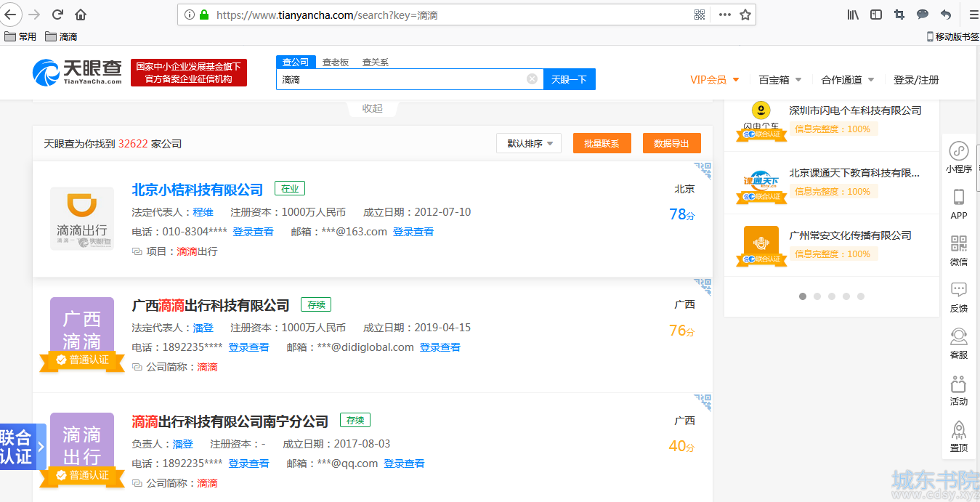Screen dimensions: 980x502
Task: Open the 客服 customer service icon
Action: tap(959, 343)
